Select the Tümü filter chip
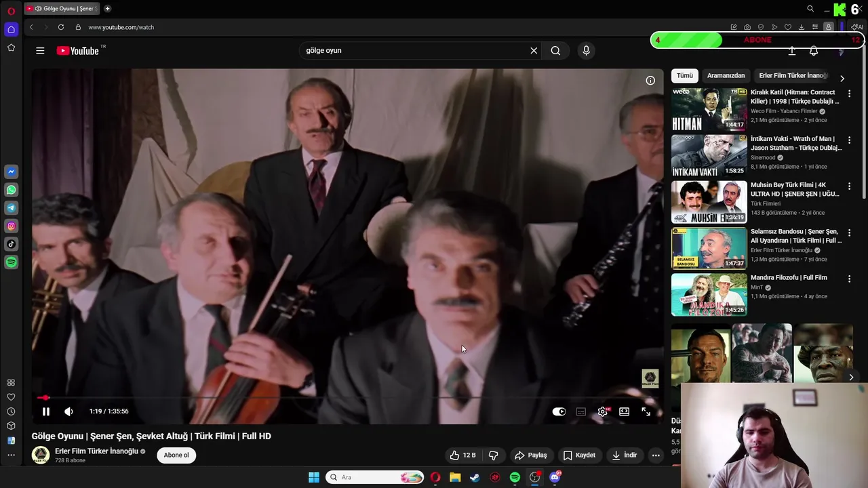Viewport: 868px width, 488px height. [685, 76]
